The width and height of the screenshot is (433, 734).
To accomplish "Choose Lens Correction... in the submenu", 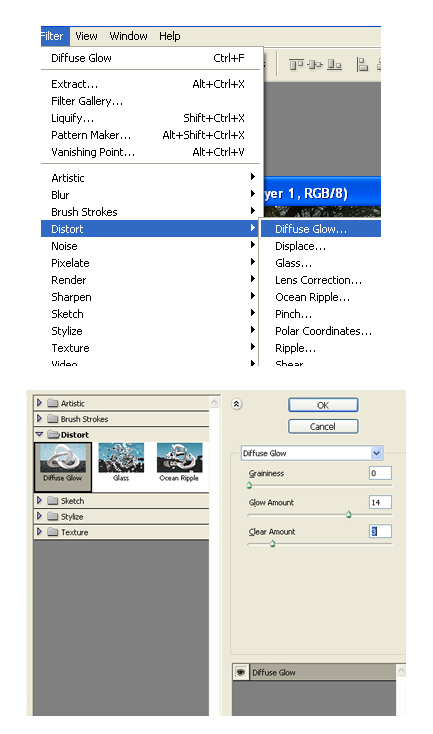I will [321, 280].
